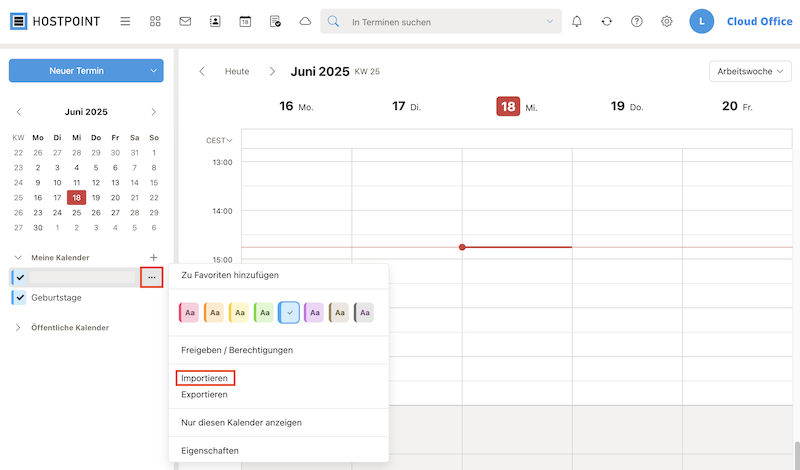Click the Hostpoint logo
This screenshot has width=800, height=470.
(55, 21)
